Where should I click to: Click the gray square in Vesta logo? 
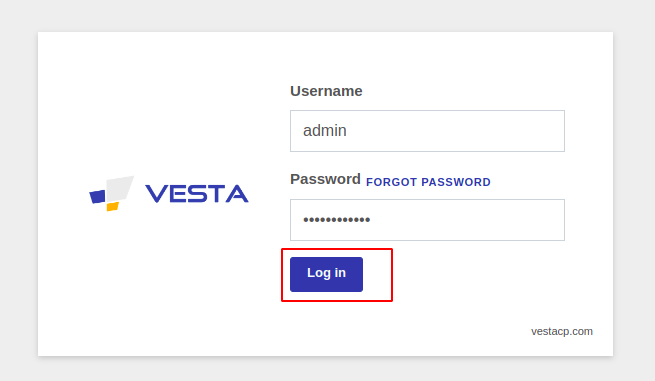point(120,188)
